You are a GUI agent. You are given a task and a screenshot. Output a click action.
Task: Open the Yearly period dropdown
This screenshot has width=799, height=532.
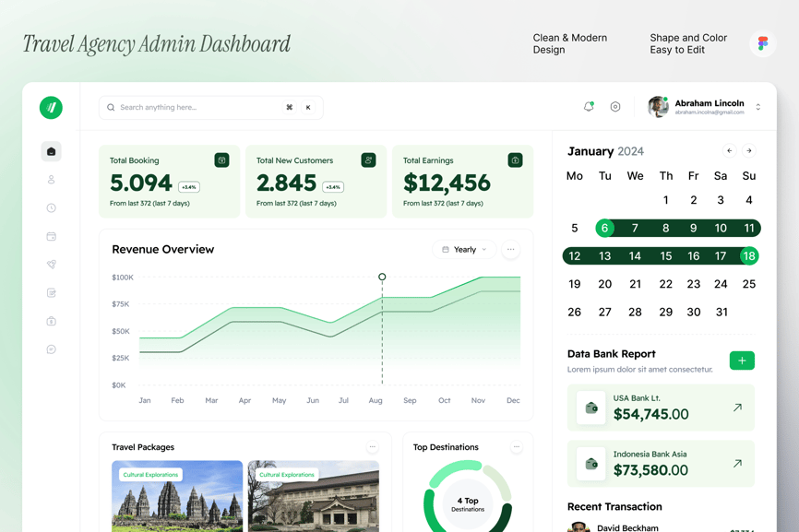coord(464,250)
